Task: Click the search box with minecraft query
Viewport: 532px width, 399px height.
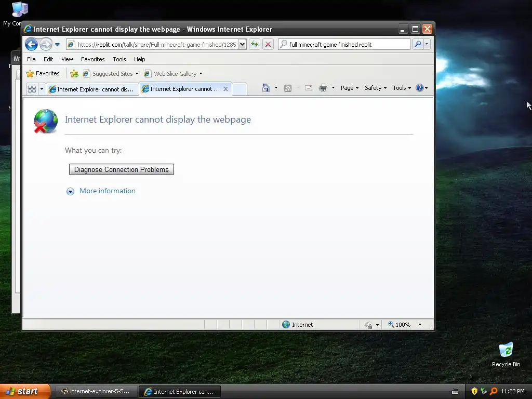Action: click(x=344, y=45)
